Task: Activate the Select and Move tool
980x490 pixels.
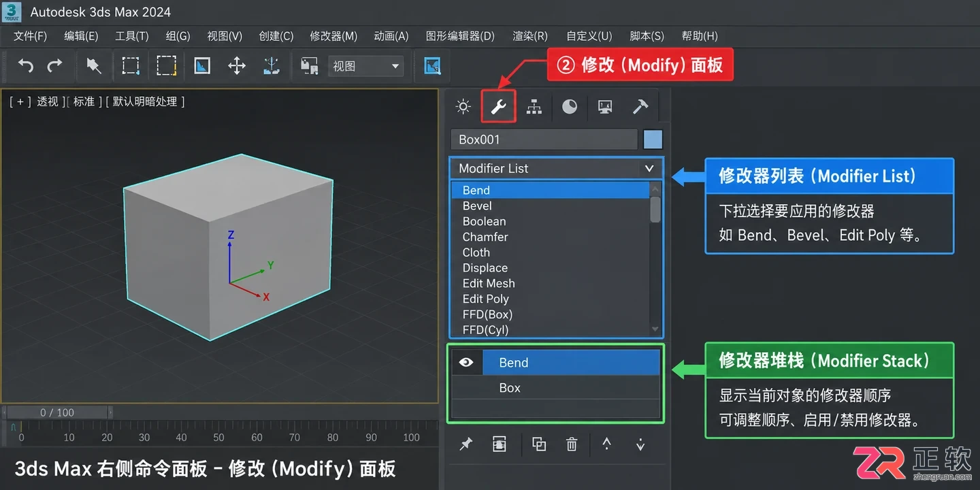Action: coord(237,65)
